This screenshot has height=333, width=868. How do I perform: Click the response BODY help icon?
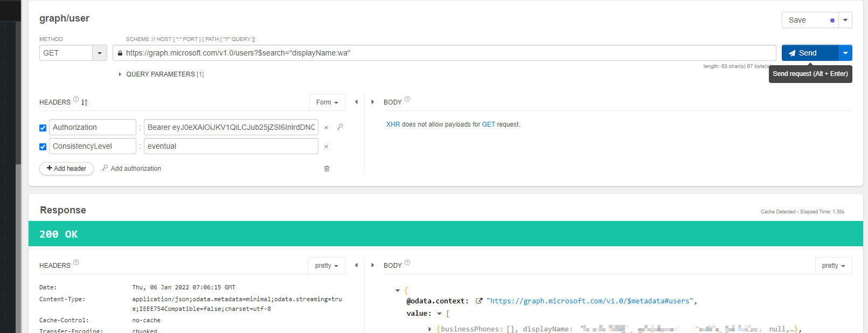[x=407, y=262]
